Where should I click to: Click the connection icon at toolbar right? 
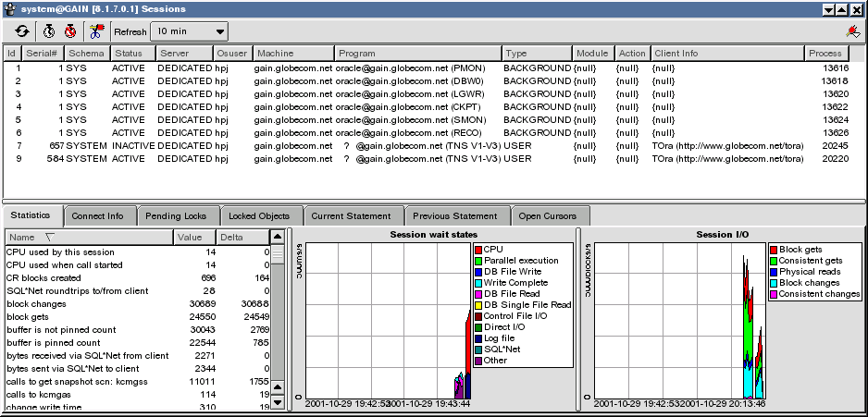pos(853,31)
